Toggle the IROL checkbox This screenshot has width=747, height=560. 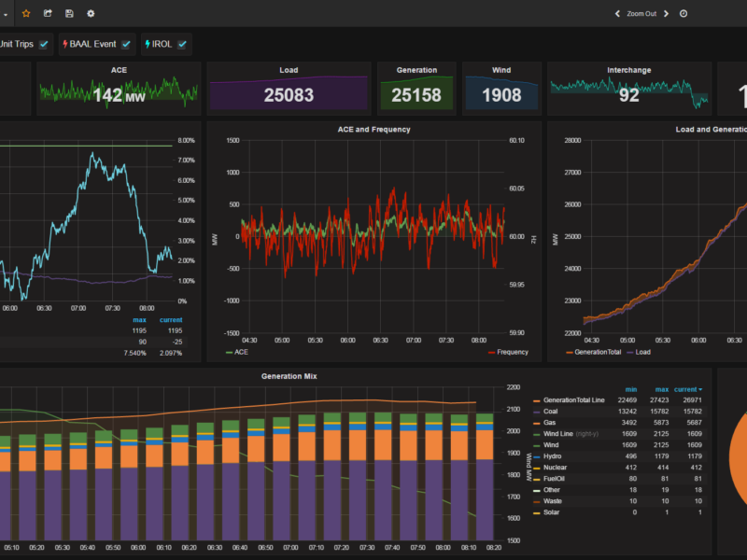coord(182,44)
